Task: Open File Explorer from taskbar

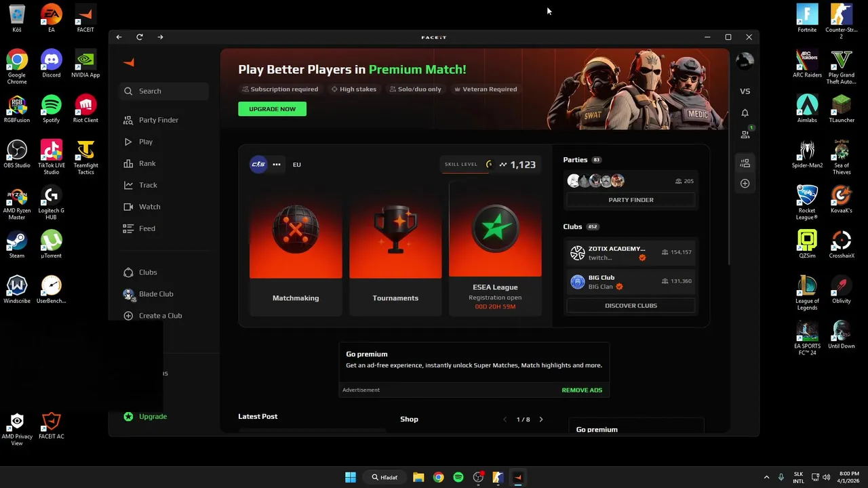Action: tap(418, 477)
